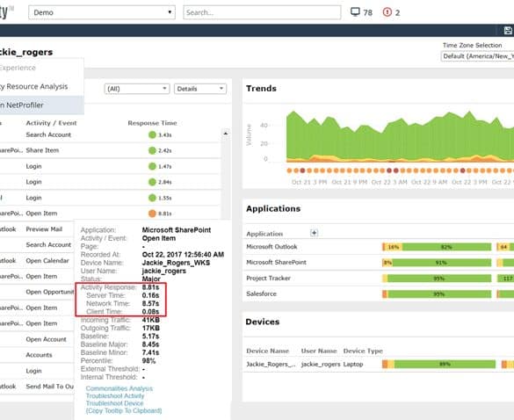Open the Troubleshoot Device link
Screen dimensions: 514x420
pyautogui.click(x=115, y=403)
